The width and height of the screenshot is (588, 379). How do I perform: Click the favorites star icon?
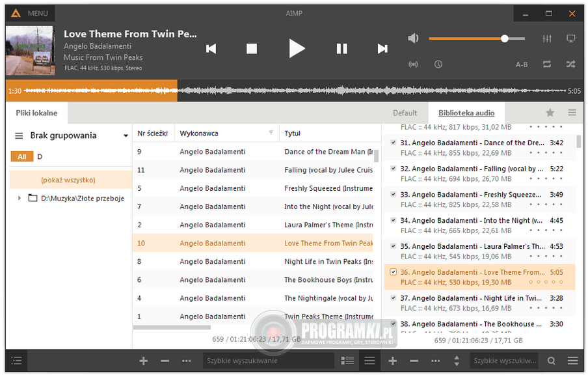pos(550,113)
